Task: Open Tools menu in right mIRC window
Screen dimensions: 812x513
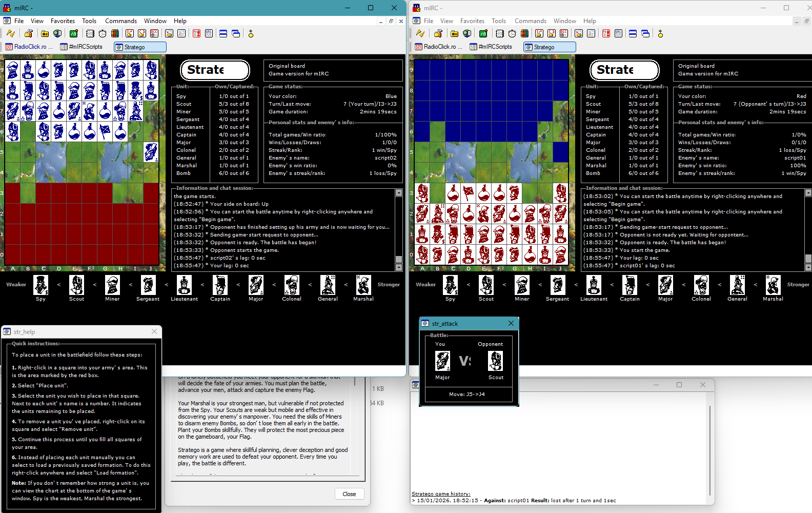Action: pos(499,21)
